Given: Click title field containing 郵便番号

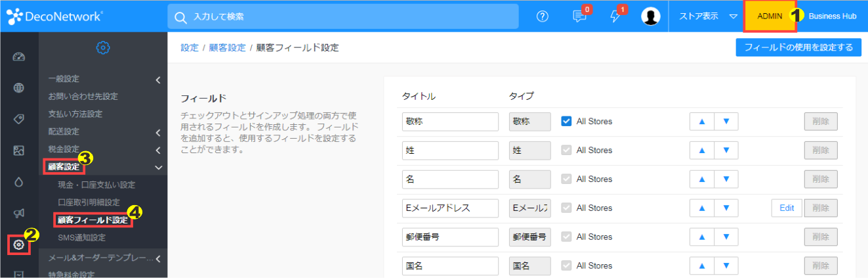Looking at the screenshot, I should coord(451,237).
